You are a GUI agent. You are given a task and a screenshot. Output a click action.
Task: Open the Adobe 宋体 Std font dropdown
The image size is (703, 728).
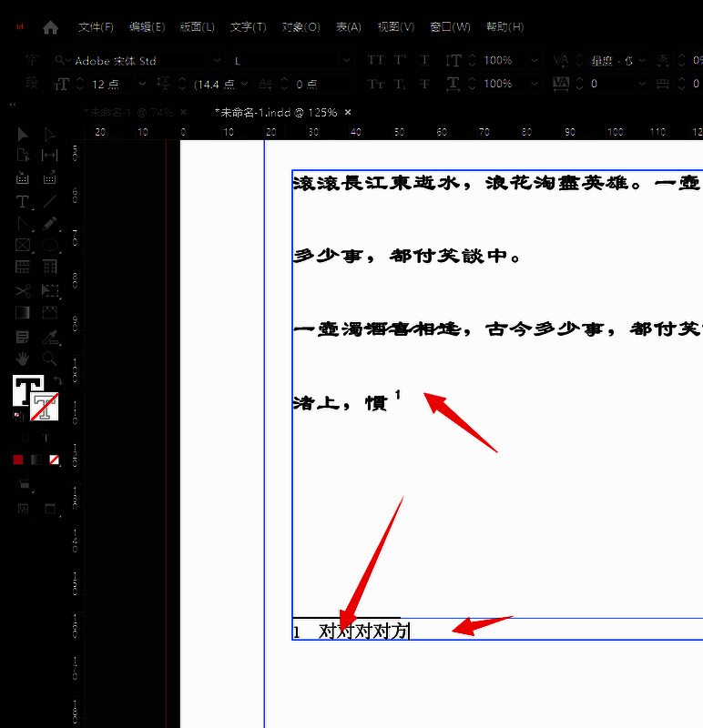216,60
